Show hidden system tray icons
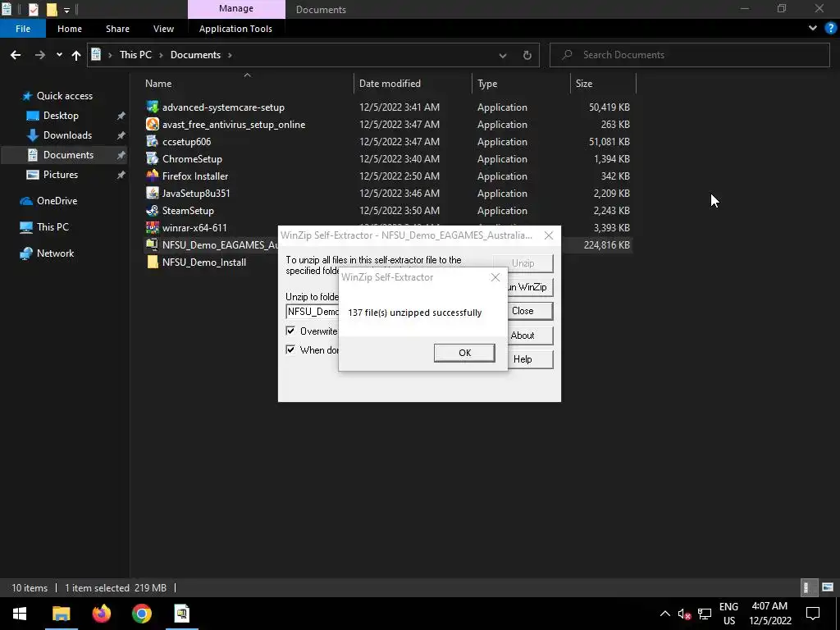Viewport: 840px width, 630px height. pyautogui.click(x=664, y=614)
